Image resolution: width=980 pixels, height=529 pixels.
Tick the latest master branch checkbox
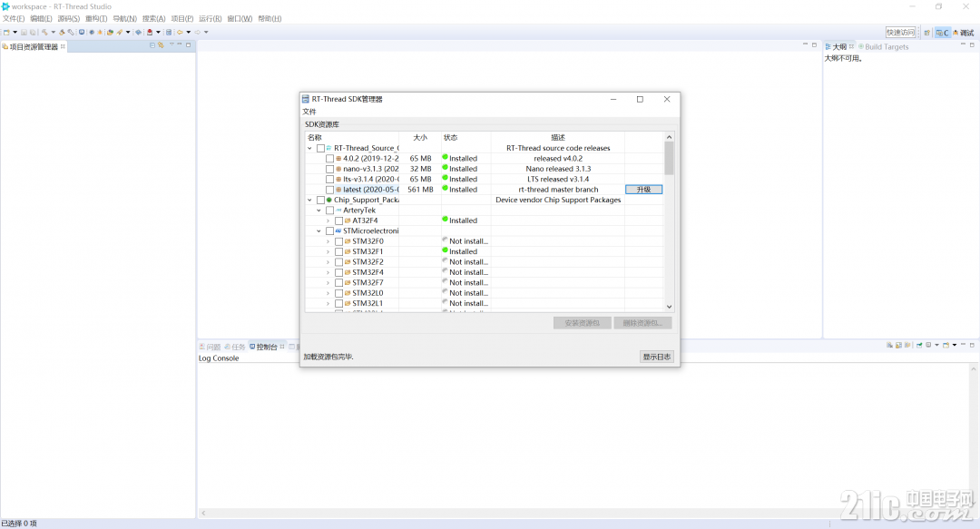330,190
